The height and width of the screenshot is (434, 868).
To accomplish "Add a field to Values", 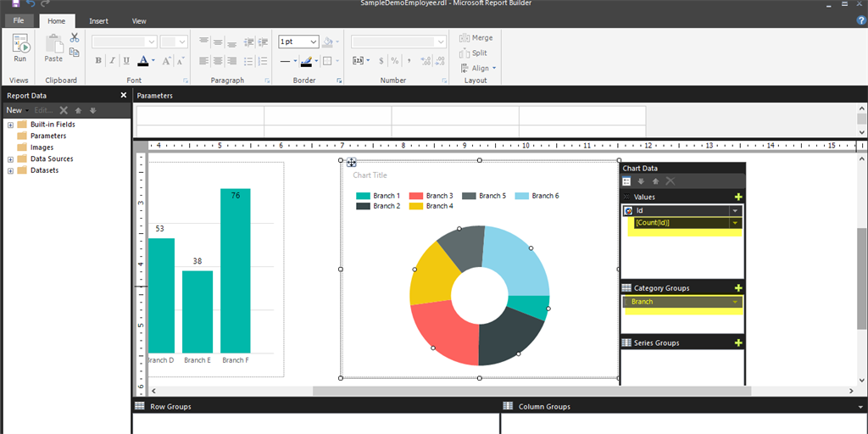I will tap(738, 197).
